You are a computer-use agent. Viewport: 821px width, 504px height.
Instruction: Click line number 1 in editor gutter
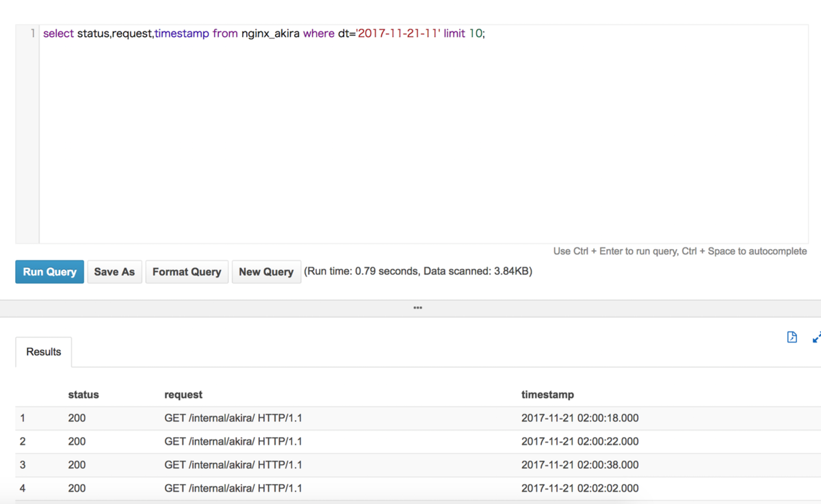(32, 34)
